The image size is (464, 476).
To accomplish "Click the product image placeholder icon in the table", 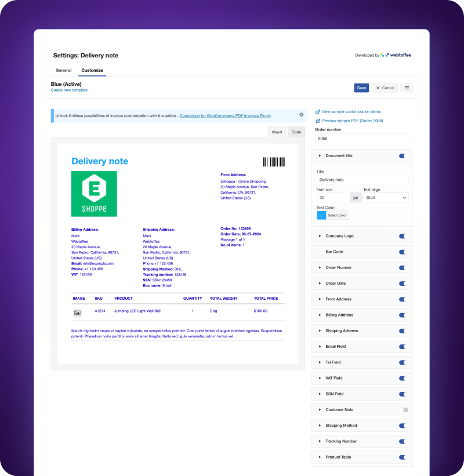I will pyautogui.click(x=78, y=313).
